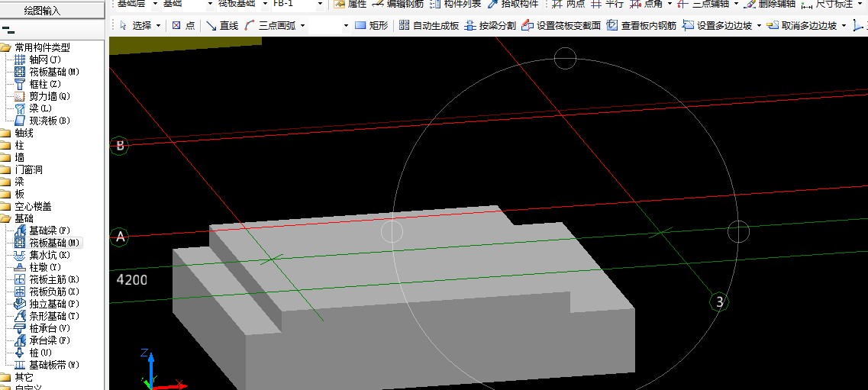
Task: Pick the 三点画弧 arc drawing tool
Action: (x=270, y=25)
